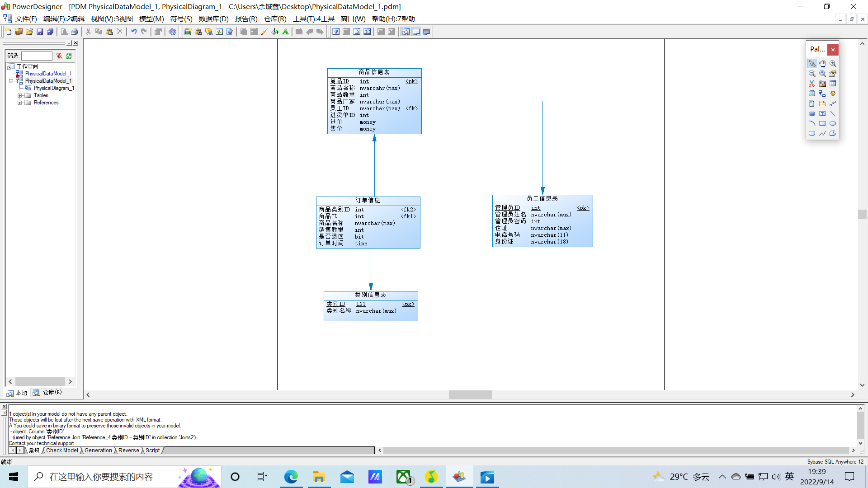The height and width of the screenshot is (488, 868).
Task: Select the Zoom In tool in Palette
Action: coord(833,64)
